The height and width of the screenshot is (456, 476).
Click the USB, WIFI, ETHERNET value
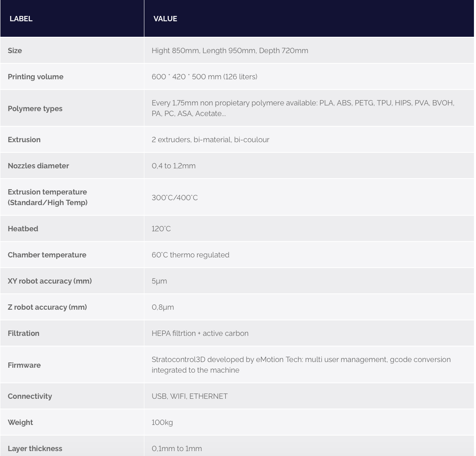(x=189, y=396)
